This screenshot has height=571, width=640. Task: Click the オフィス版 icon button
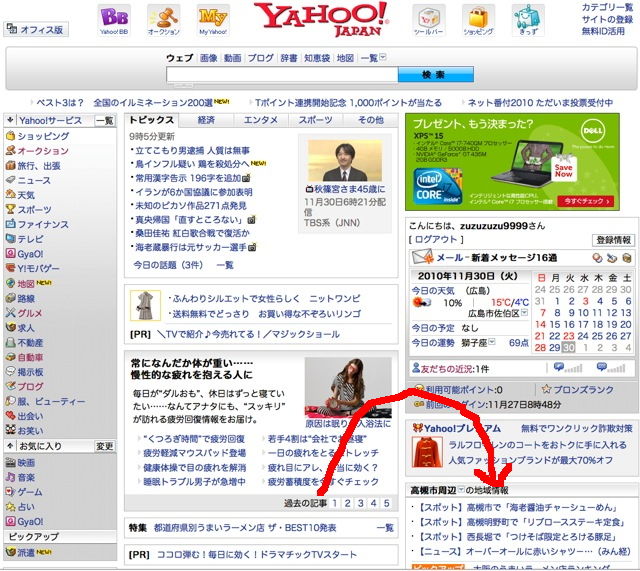(x=36, y=29)
